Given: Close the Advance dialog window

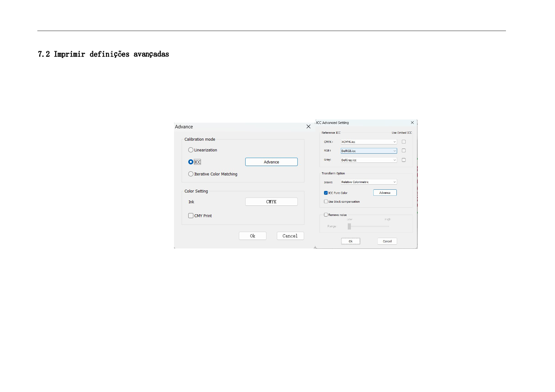Looking at the screenshot, I should (x=309, y=126).
